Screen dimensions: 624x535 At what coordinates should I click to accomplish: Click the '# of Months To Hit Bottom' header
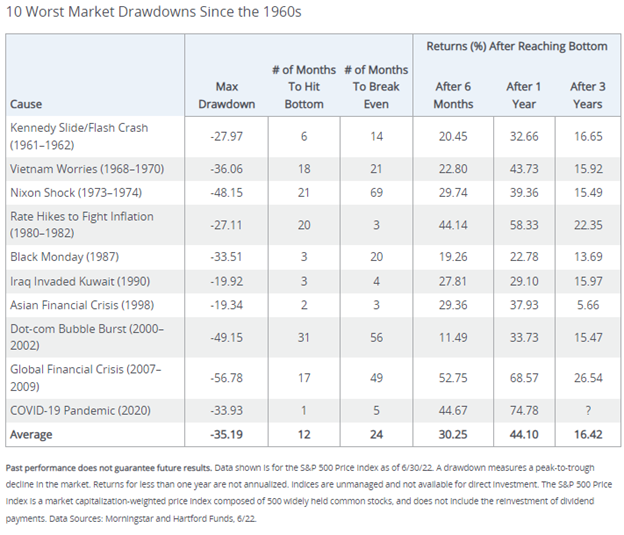pyautogui.click(x=304, y=87)
